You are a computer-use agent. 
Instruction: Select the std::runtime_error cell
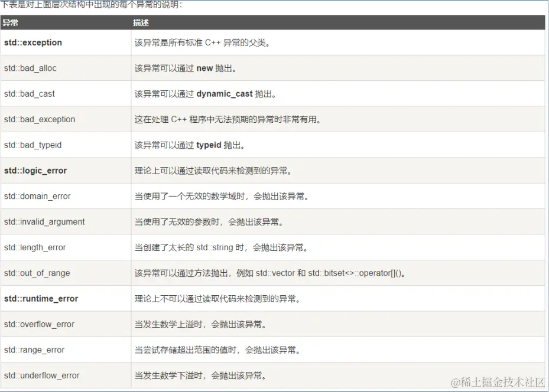coord(41,299)
